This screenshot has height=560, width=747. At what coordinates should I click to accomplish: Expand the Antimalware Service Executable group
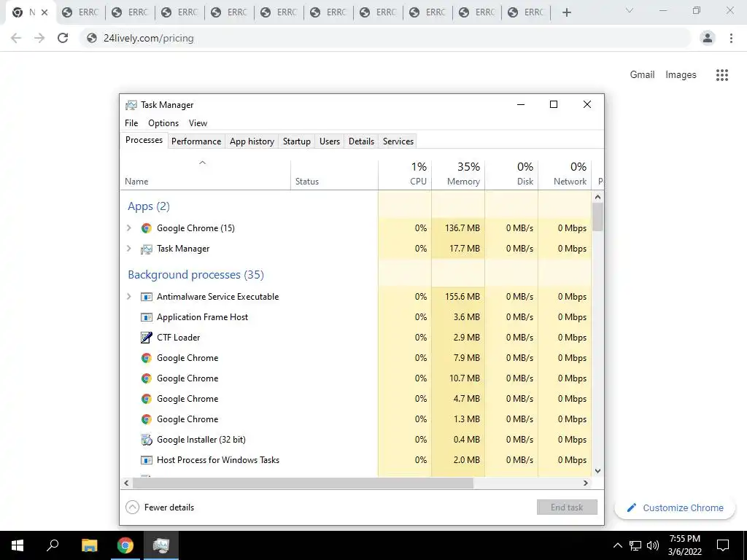128,297
